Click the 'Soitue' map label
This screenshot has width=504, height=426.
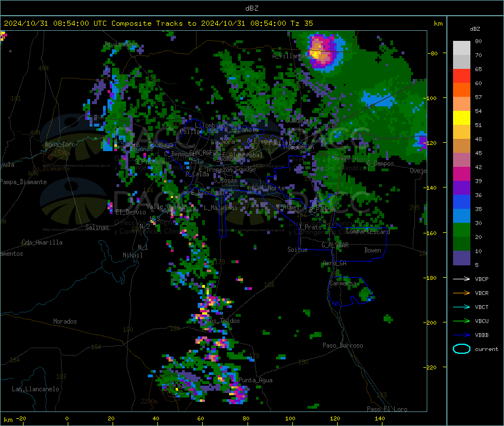tap(297, 250)
